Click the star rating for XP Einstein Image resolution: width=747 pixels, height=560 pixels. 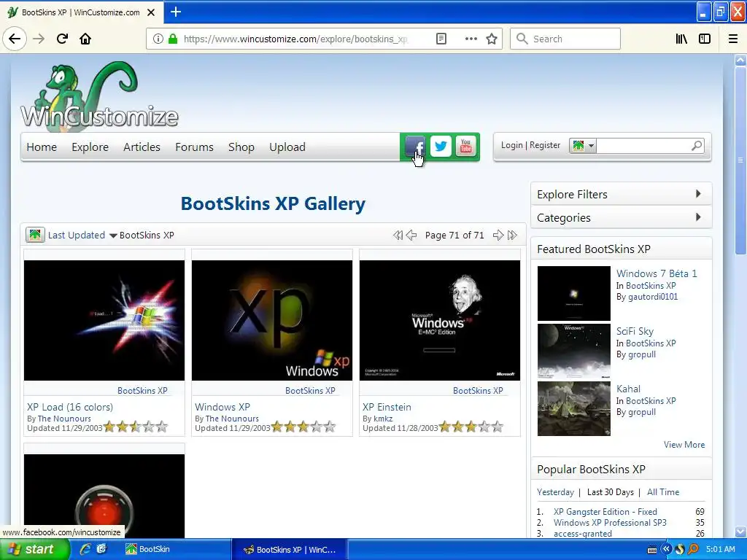tap(471, 427)
